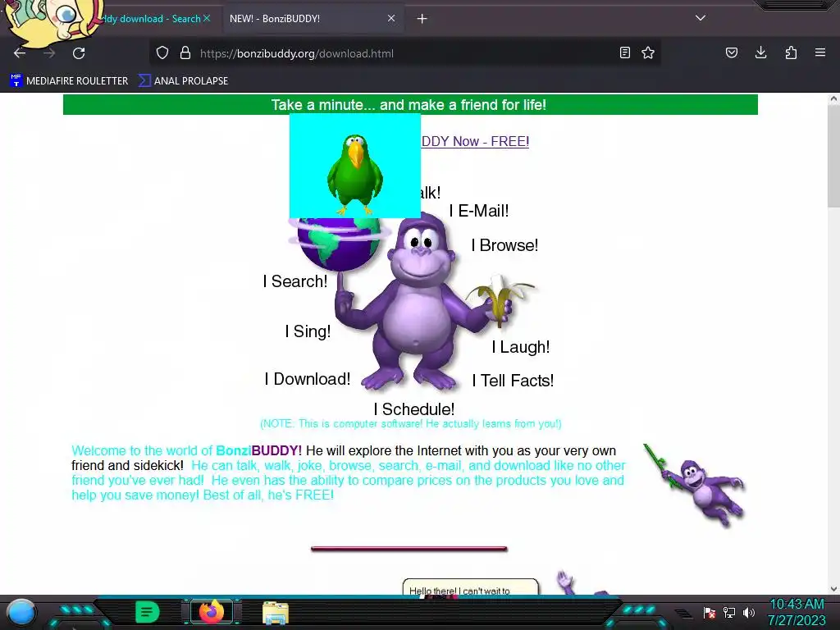
Task: Click the 'I Sing!' text
Action: click(308, 331)
